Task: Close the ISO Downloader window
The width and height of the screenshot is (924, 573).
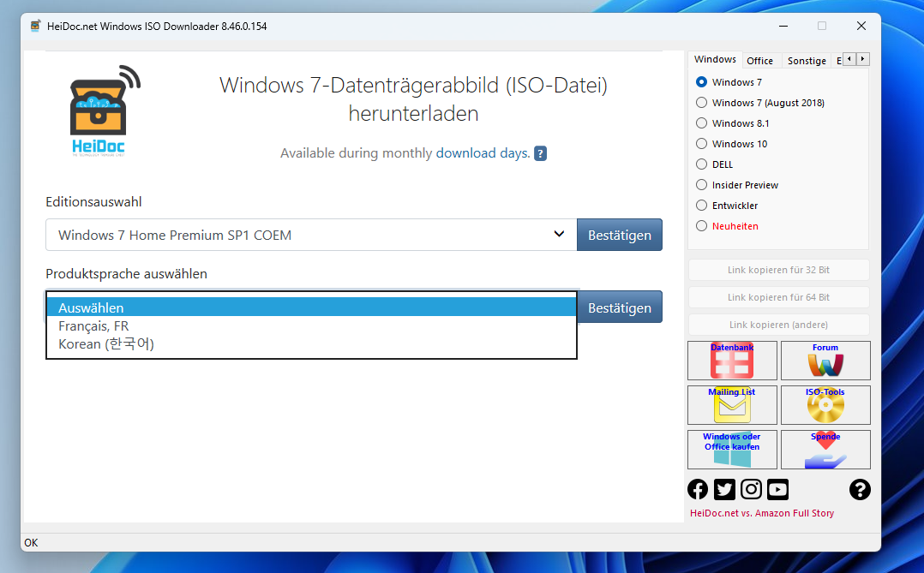Action: [861, 26]
